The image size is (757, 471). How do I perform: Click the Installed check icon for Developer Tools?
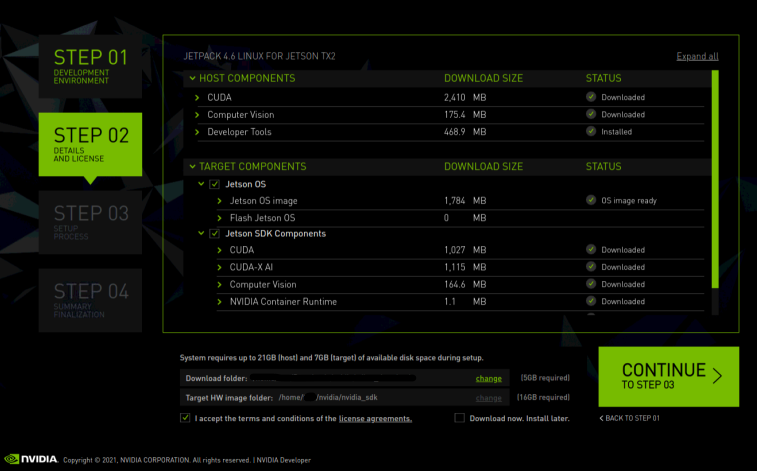591,131
